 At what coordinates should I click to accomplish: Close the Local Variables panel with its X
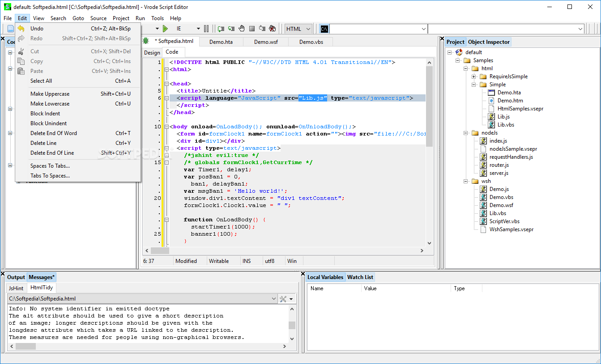point(303,275)
